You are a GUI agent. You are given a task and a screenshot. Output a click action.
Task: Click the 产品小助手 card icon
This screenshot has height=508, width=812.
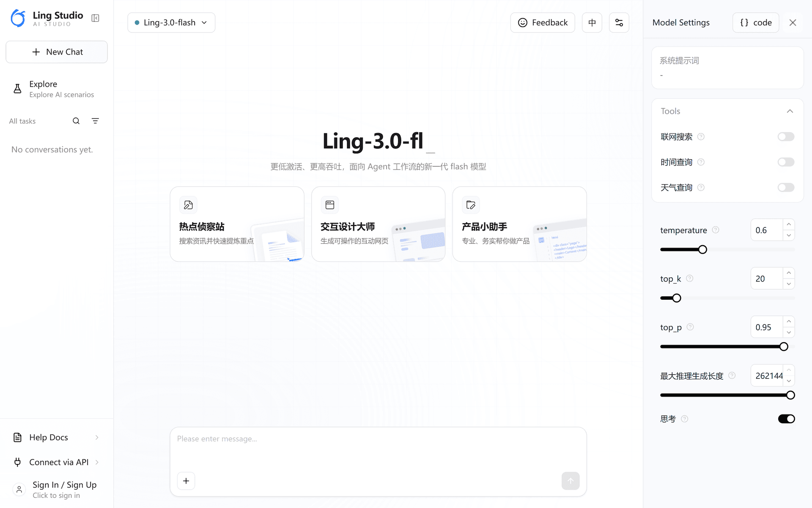471,205
